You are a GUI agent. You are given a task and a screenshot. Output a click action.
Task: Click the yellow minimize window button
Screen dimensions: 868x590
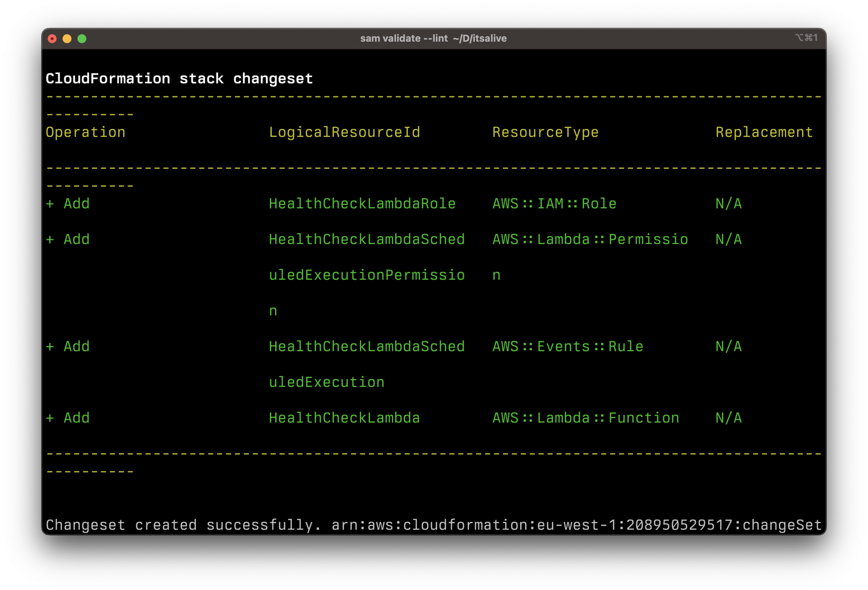click(67, 38)
